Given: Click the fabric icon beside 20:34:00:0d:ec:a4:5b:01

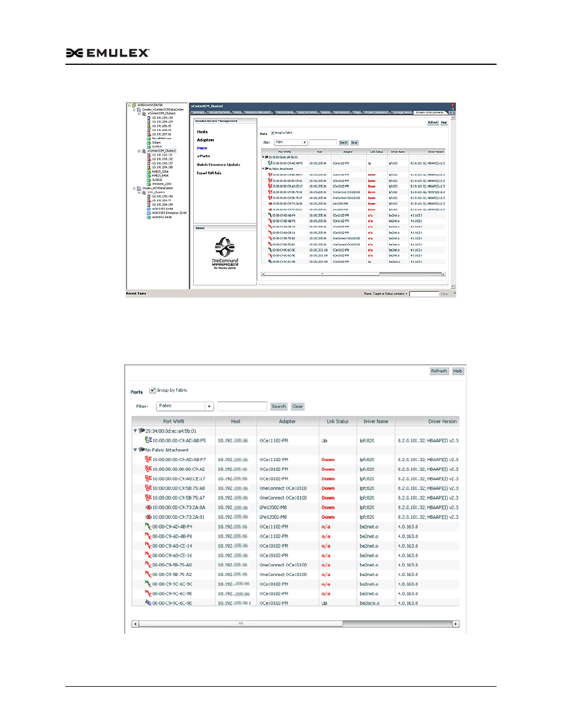Looking at the screenshot, I should tap(141, 431).
